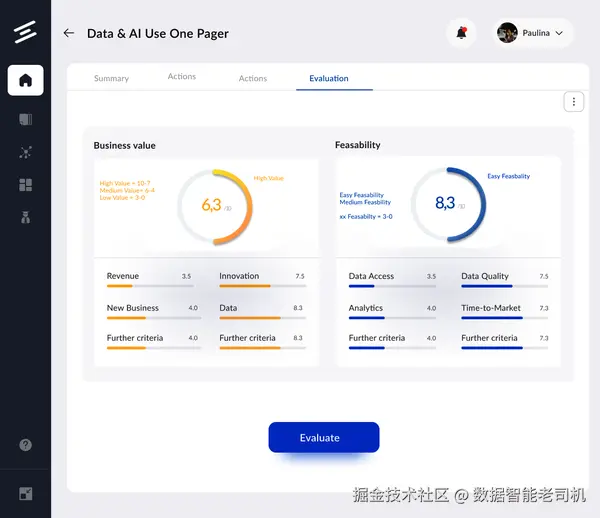Screen dimensions: 600x518
Task: Open the help question mark icon
Action: pyautogui.click(x=26, y=445)
